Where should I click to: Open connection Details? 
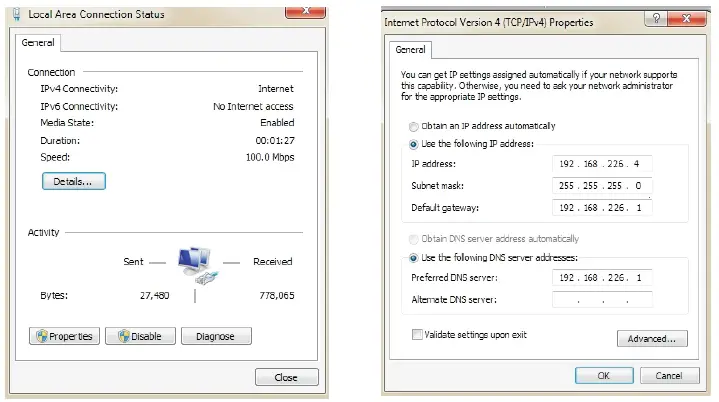pos(73,182)
